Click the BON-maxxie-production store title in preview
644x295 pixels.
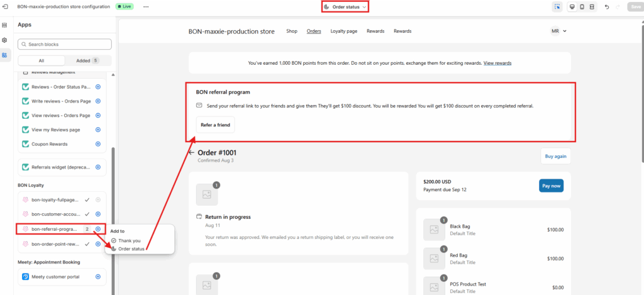(x=231, y=31)
